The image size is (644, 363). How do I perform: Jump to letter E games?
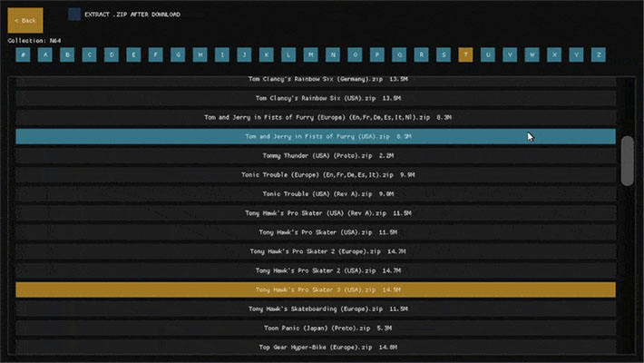click(x=133, y=54)
